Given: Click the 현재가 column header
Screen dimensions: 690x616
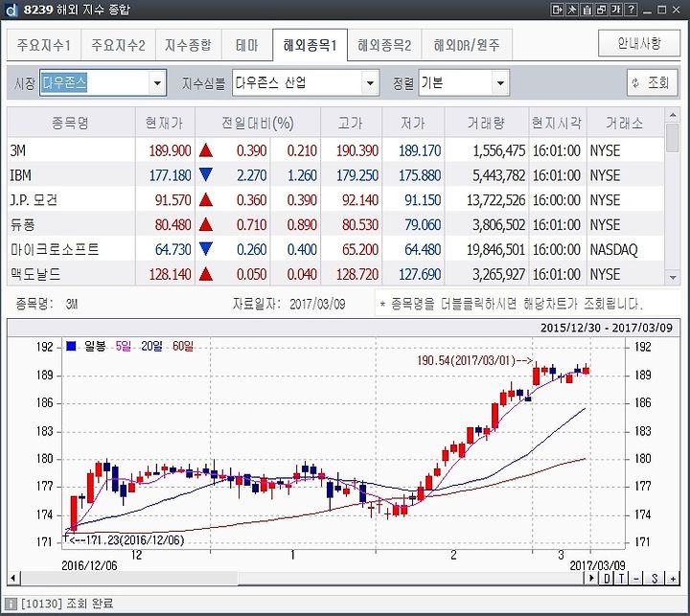Looking at the screenshot, I should pos(165,123).
